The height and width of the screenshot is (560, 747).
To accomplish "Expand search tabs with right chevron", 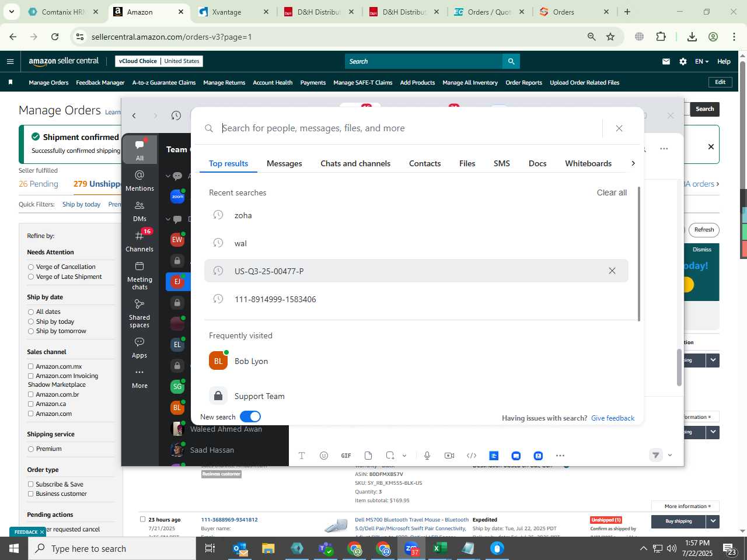I will pyautogui.click(x=633, y=163).
